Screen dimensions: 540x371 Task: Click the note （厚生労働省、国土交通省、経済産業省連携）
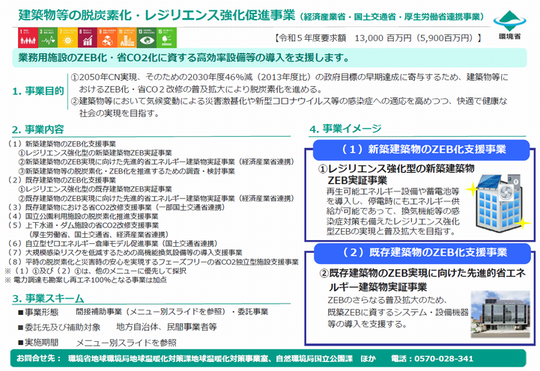pos(98,234)
